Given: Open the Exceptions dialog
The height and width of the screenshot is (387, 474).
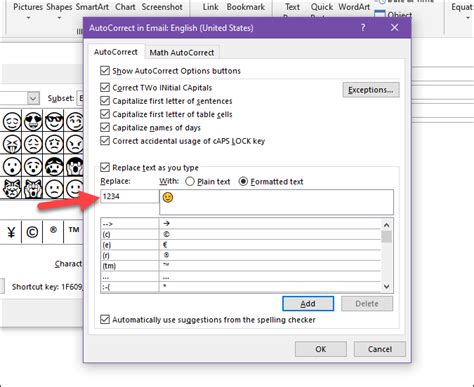Looking at the screenshot, I should [371, 90].
